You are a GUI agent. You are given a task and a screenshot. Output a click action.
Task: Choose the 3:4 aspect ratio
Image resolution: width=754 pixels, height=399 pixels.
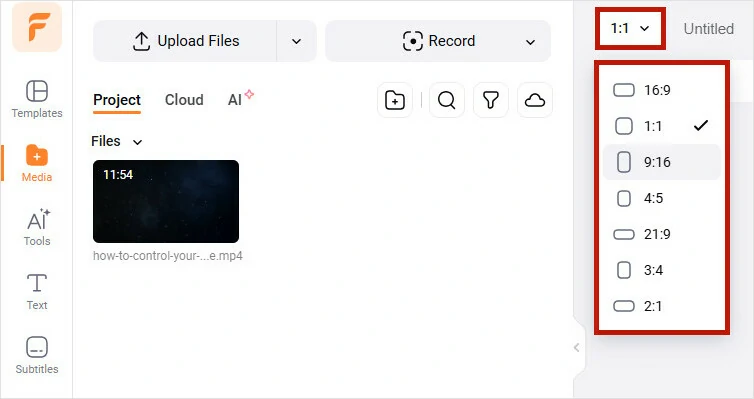pos(661,270)
